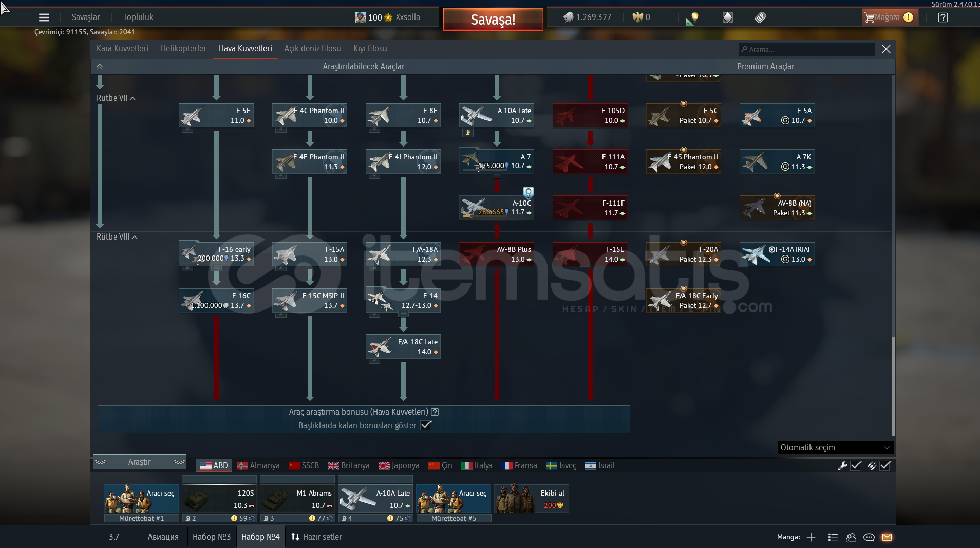The image size is (980, 548).
Task: Open the Savaşlar menu
Action: [86, 17]
